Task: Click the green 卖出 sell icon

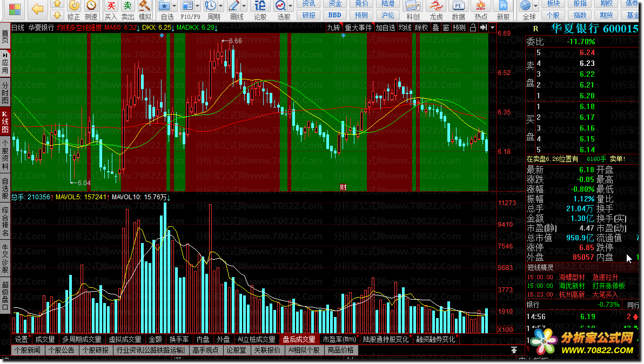Action: (128, 10)
